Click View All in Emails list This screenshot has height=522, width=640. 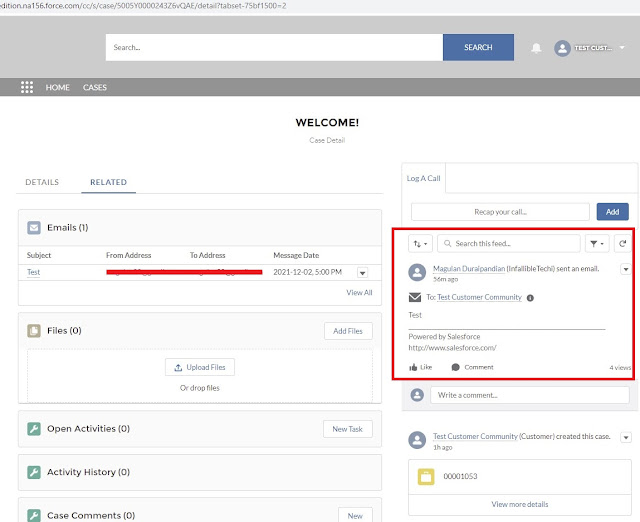pyautogui.click(x=359, y=293)
